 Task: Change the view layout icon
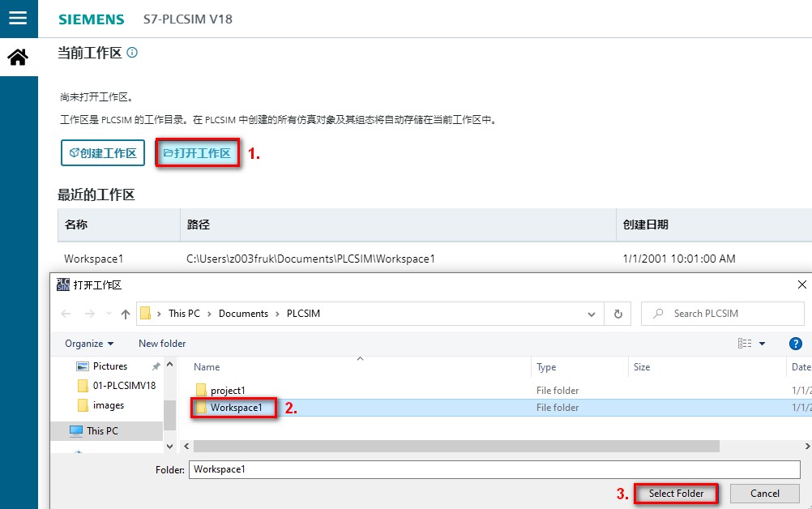pyautogui.click(x=745, y=344)
